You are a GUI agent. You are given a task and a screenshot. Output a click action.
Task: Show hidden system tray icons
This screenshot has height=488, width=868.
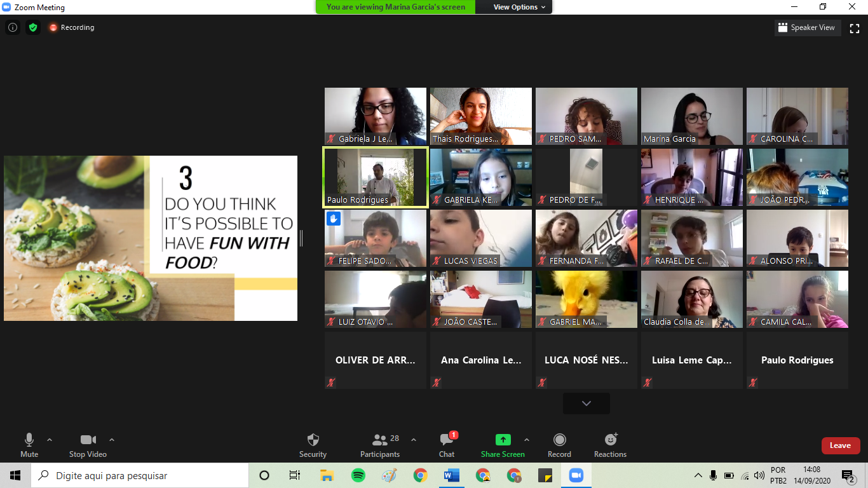click(698, 475)
